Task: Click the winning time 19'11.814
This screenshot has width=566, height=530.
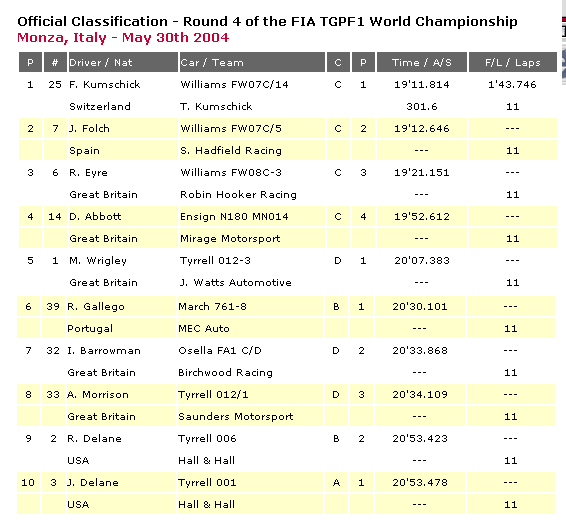Action: pyautogui.click(x=422, y=84)
